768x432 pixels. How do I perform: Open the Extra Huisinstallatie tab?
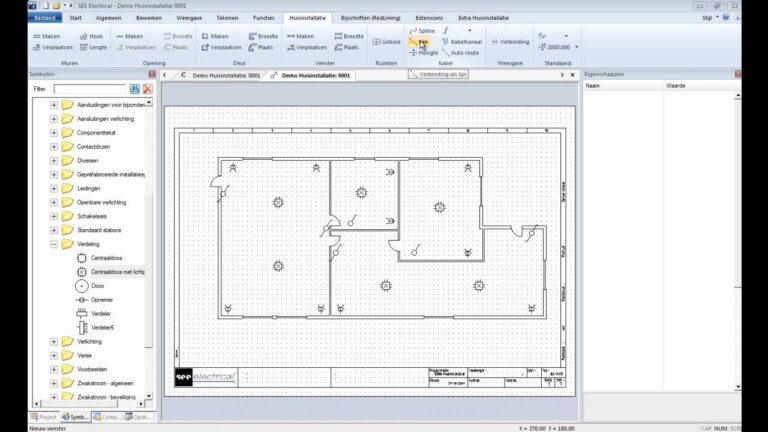pos(483,18)
